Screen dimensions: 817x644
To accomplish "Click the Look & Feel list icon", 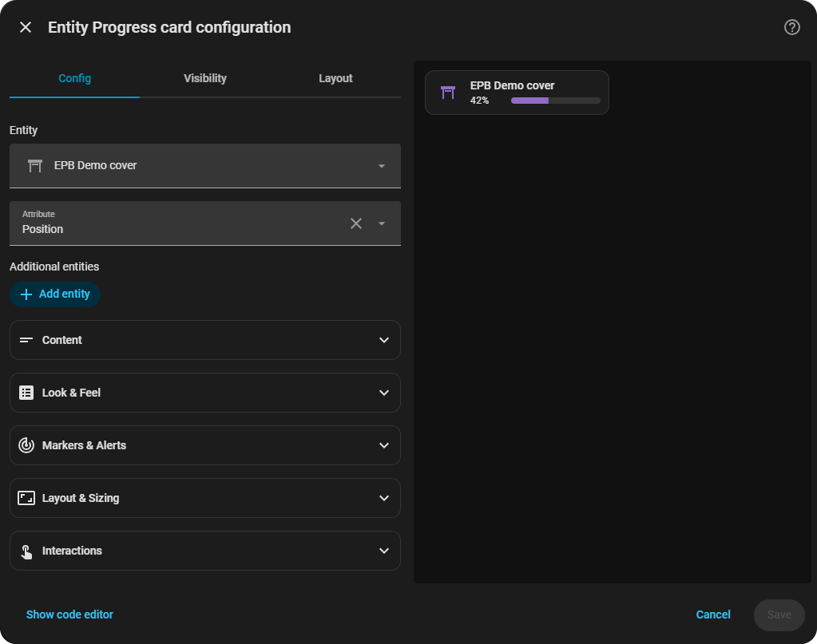I will (x=26, y=393).
